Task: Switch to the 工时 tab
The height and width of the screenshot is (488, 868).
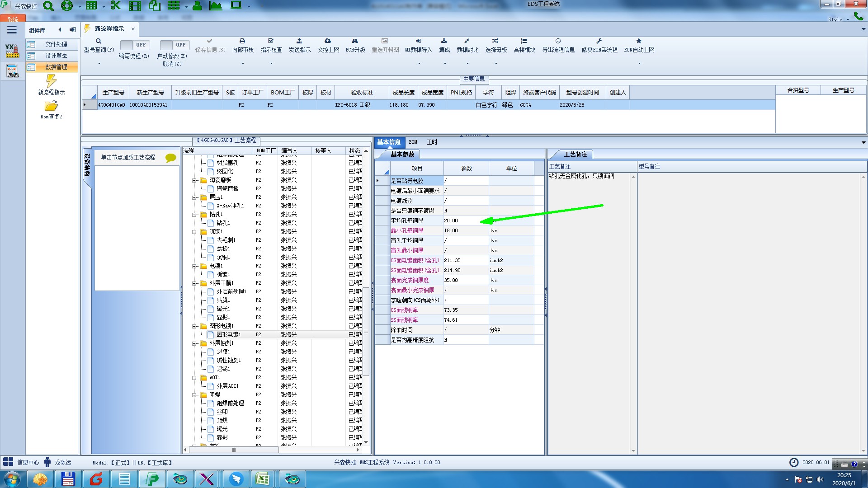Action: click(432, 142)
